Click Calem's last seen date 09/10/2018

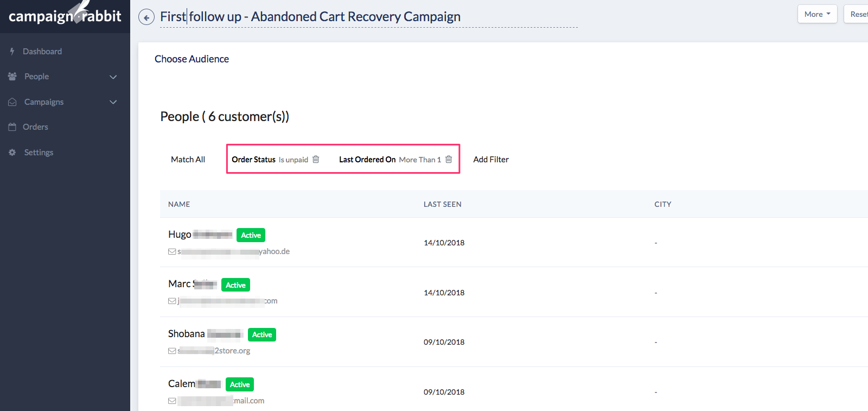pos(444,392)
